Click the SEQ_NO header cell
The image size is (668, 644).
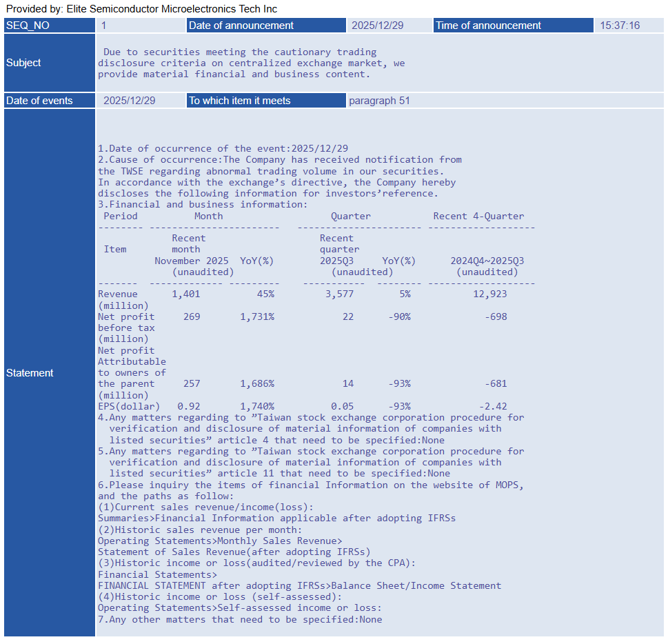pos(50,26)
